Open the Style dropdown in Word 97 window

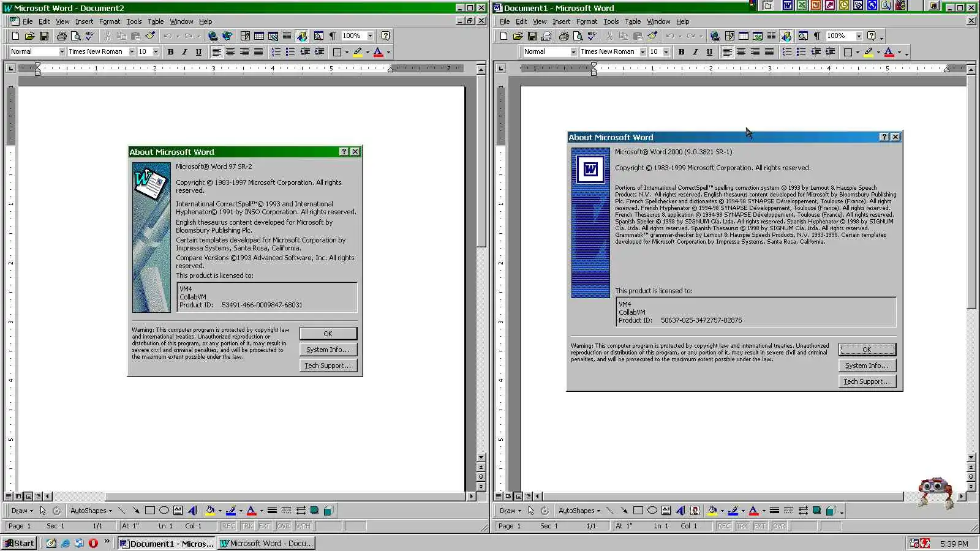click(x=62, y=52)
